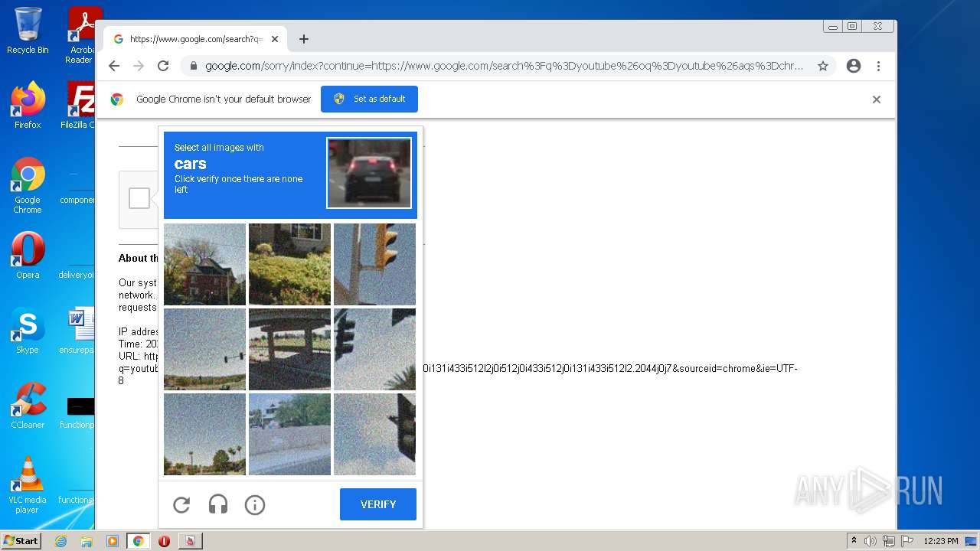The height and width of the screenshot is (551, 980).
Task: Select the overpass structure tile
Action: click(x=289, y=349)
